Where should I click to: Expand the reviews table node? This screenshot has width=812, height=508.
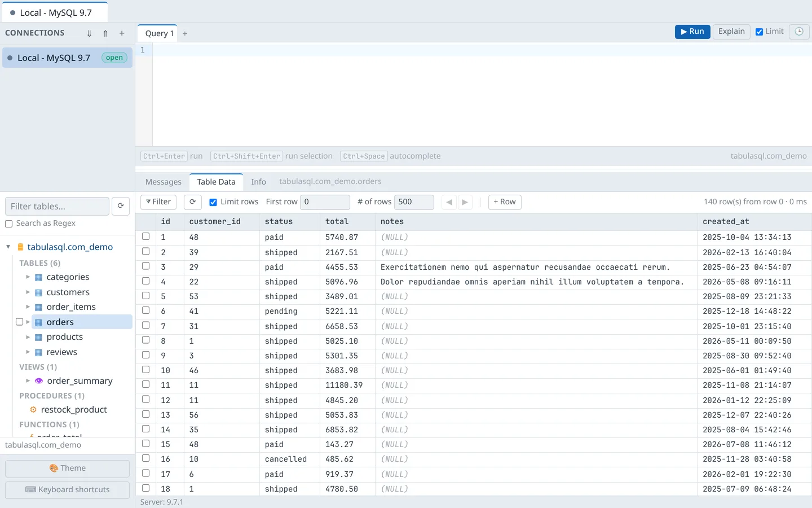tap(28, 352)
